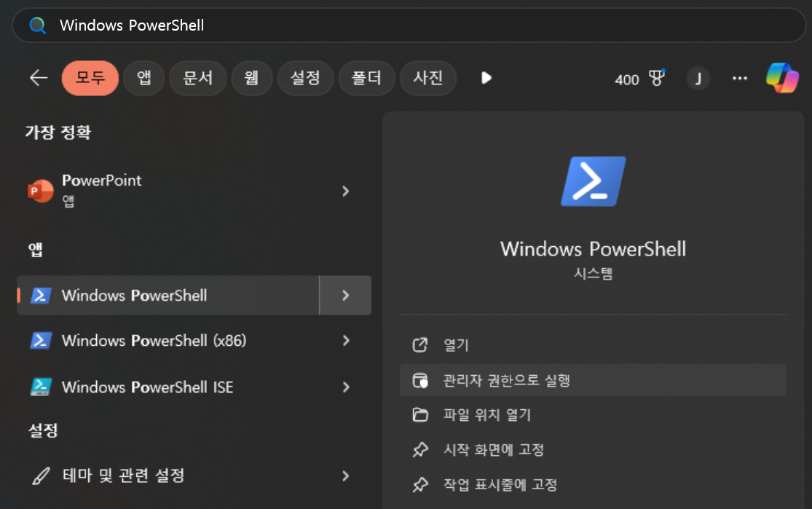Viewport: 812px width, 509px height.
Task: Select the Windows PowerShell ISE label
Action: 147,387
